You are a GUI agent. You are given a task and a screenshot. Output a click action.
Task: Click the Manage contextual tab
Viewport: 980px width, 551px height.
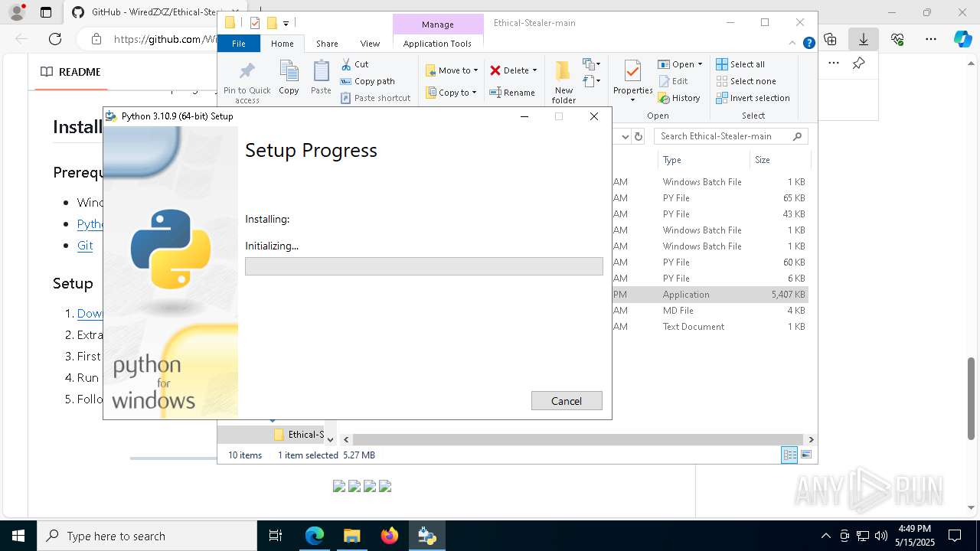pyautogui.click(x=438, y=24)
